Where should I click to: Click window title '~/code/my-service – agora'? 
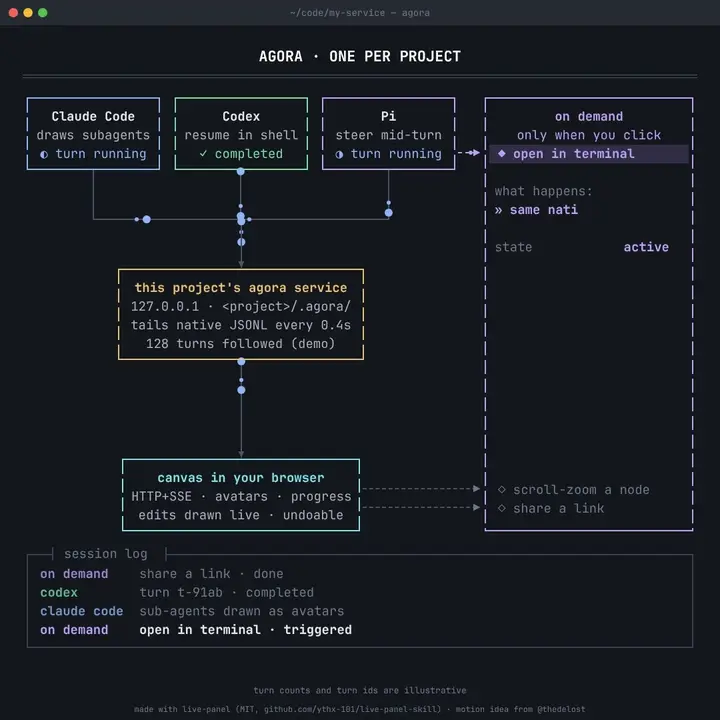[360, 13]
